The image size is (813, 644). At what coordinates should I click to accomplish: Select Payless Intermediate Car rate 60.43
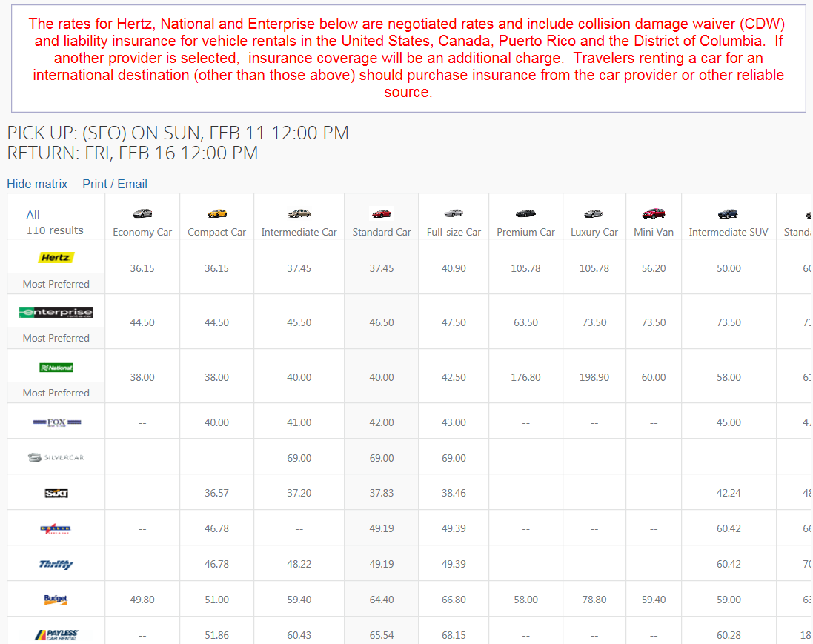(x=299, y=635)
